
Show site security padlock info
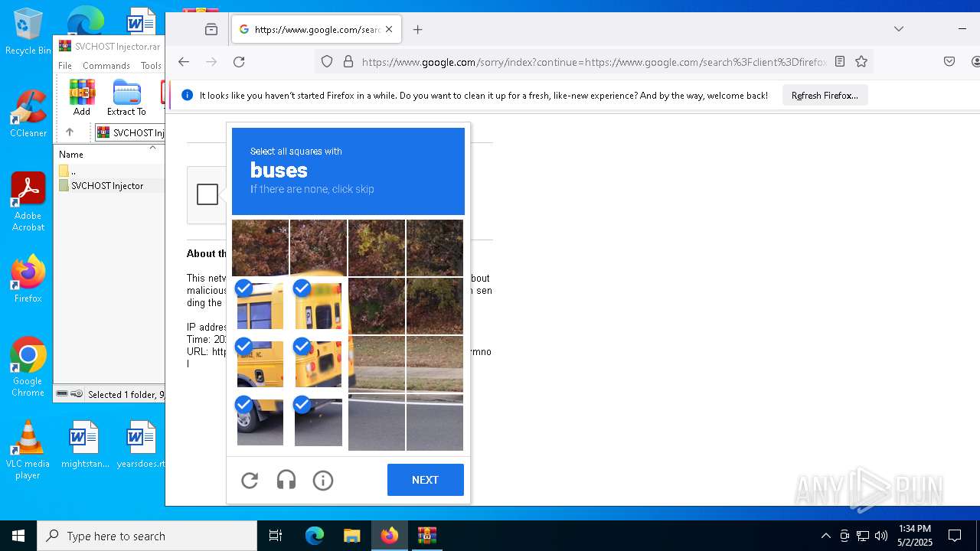[x=348, y=62]
